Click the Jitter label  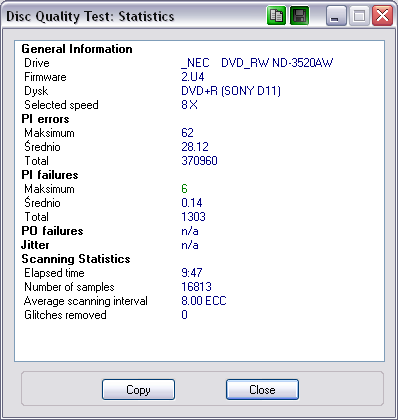[35, 245]
